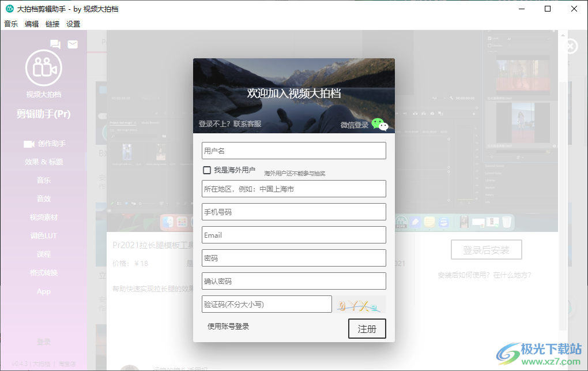
Task: Open 创作助手 in the sidebar
Action: pyautogui.click(x=44, y=144)
